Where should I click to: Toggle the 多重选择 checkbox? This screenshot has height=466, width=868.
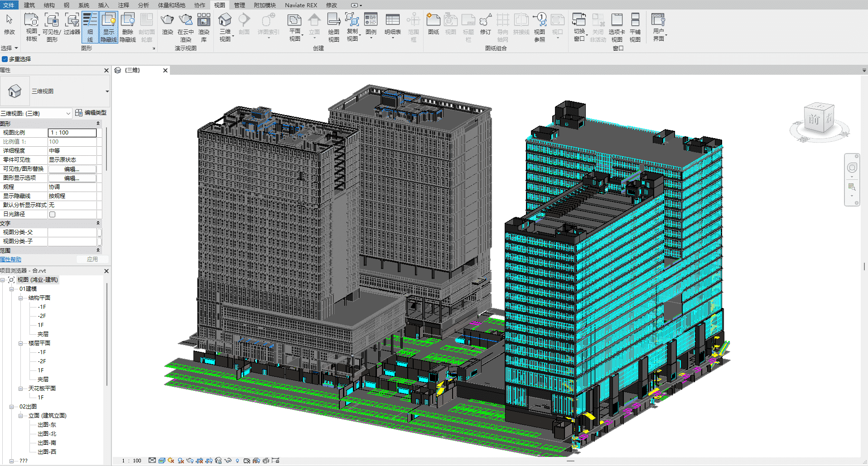pyautogui.click(x=5, y=59)
